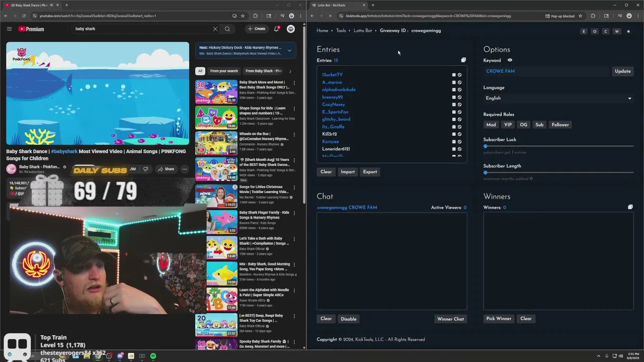Mute the Baby Shark browser tab audio
The image size is (644, 362).
51,5
